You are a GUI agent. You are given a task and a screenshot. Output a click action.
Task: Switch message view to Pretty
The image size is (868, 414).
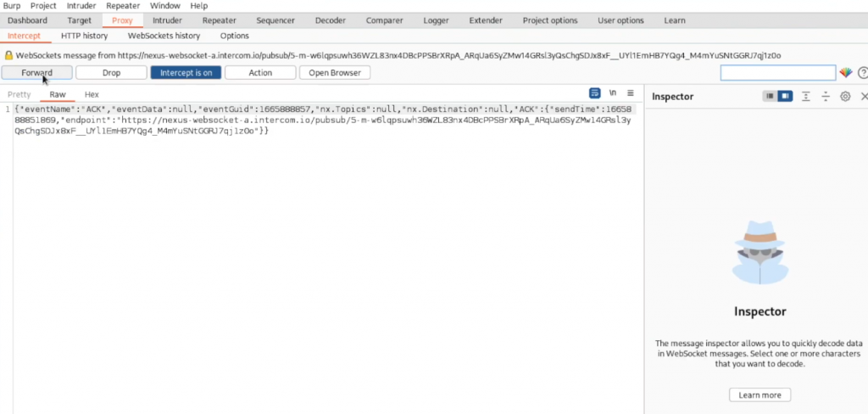[19, 94]
